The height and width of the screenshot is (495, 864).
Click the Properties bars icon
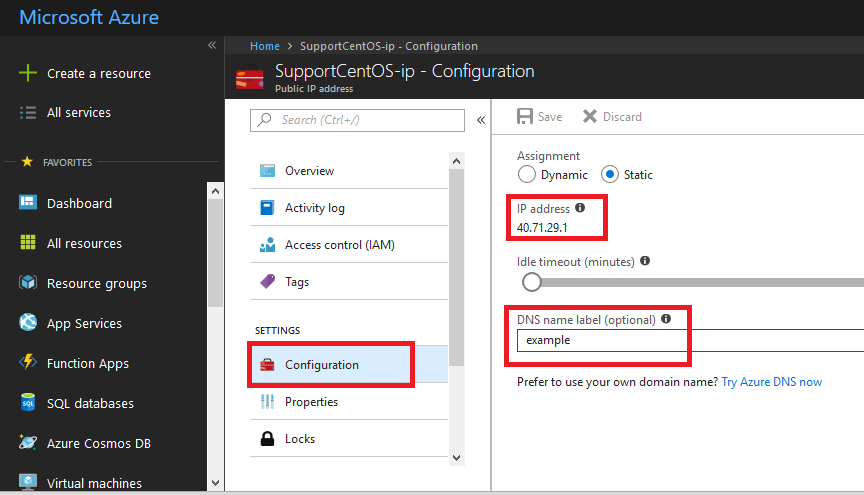click(x=267, y=402)
